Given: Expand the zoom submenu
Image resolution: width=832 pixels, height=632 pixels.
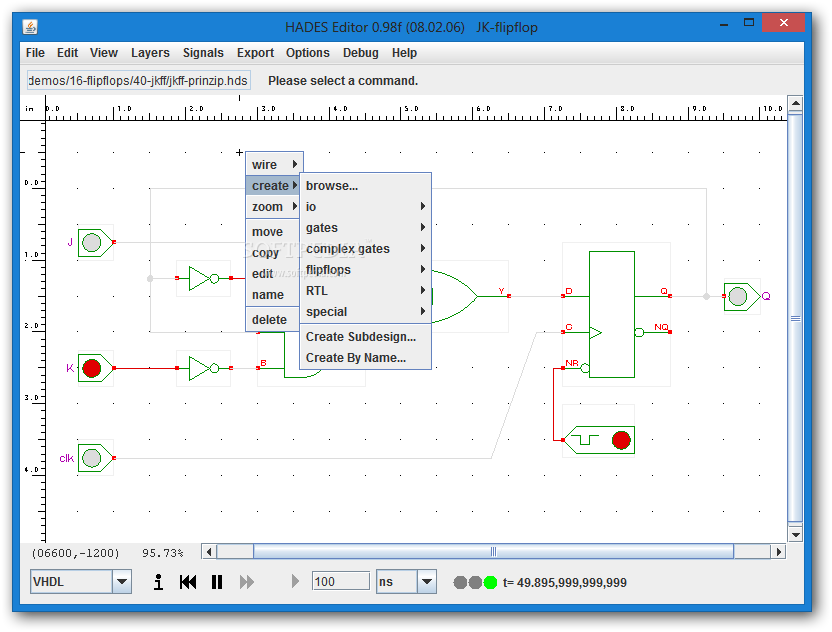Looking at the screenshot, I should tap(274, 206).
